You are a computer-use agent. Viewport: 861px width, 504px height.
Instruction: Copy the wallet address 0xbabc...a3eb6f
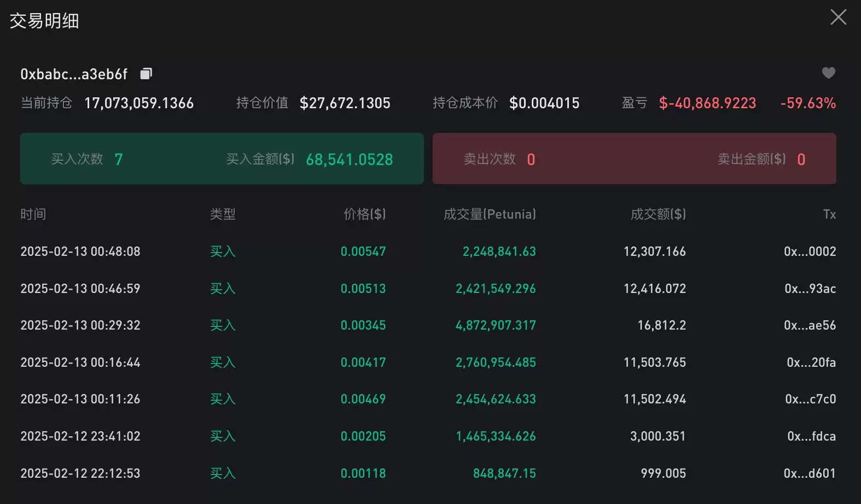pyautogui.click(x=146, y=74)
